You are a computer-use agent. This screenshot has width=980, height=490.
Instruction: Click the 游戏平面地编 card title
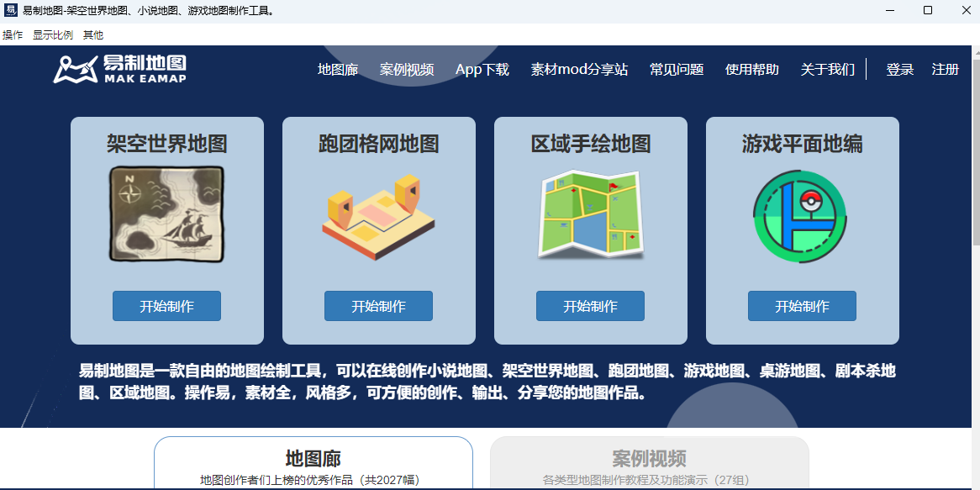[803, 145]
